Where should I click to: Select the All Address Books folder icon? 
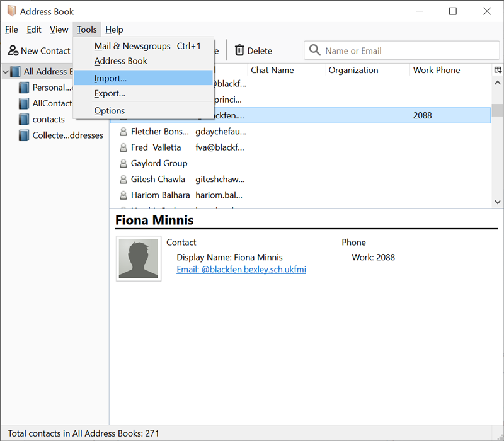[x=15, y=71]
